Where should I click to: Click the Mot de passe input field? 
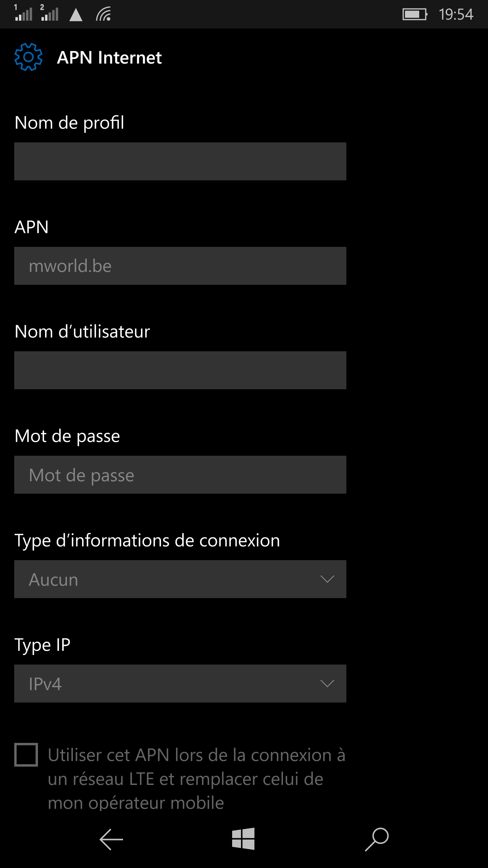click(180, 475)
